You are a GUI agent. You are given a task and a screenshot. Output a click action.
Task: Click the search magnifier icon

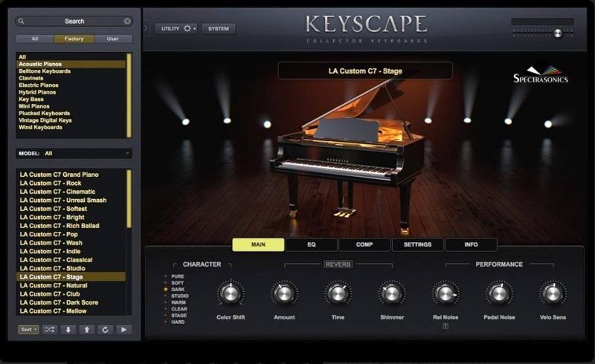point(22,22)
